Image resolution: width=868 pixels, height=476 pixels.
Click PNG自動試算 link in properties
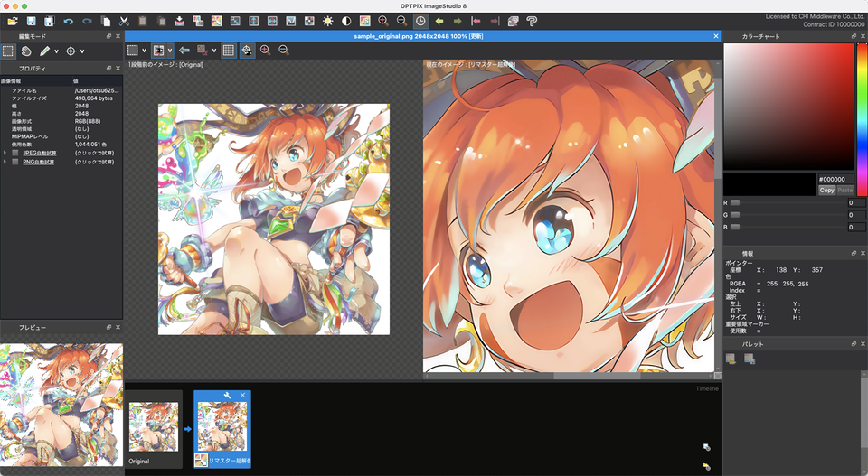pos(38,162)
